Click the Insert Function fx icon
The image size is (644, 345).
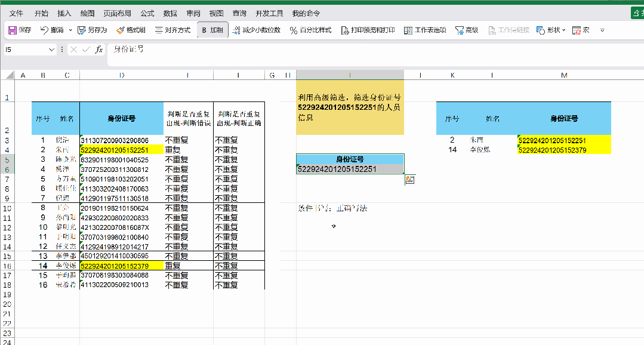point(99,51)
